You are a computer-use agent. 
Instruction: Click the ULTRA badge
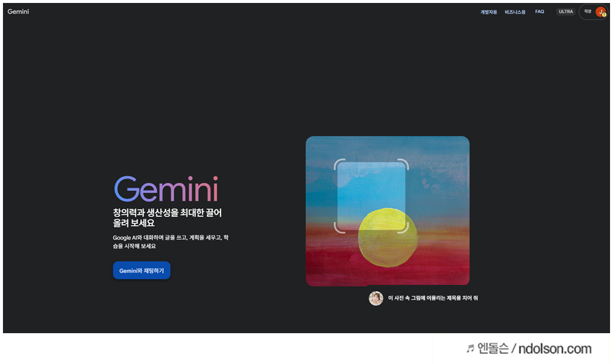point(566,12)
